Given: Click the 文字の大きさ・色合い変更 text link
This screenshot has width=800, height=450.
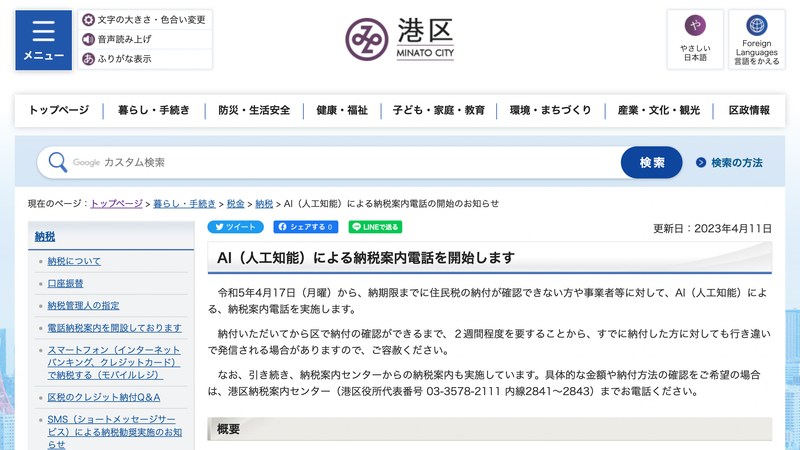Looking at the screenshot, I should [x=152, y=20].
